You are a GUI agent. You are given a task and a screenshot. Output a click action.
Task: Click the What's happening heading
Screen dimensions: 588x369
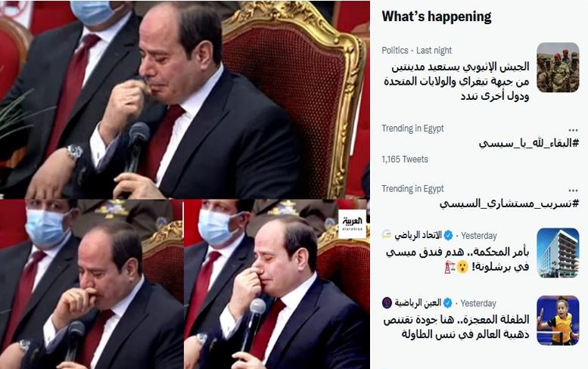[x=437, y=17]
